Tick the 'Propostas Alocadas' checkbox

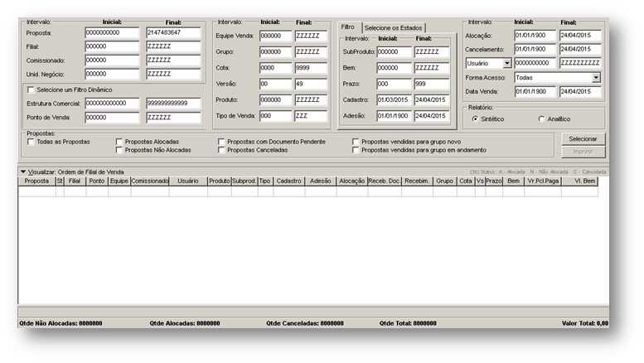(x=119, y=142)
